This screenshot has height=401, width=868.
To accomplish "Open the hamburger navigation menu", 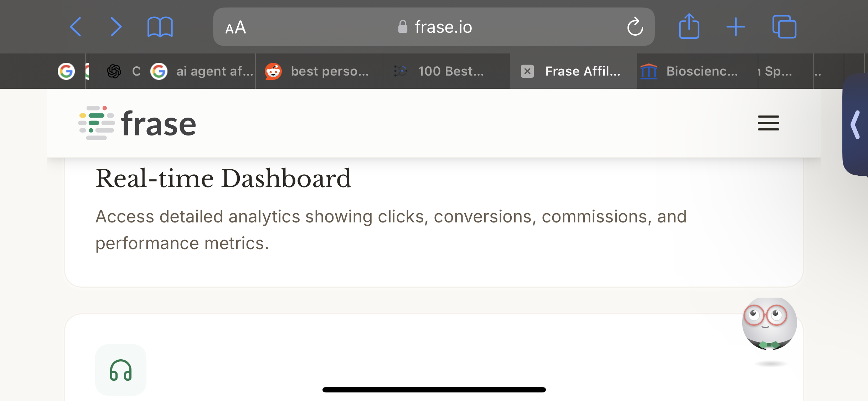I will tap(768, 123).
